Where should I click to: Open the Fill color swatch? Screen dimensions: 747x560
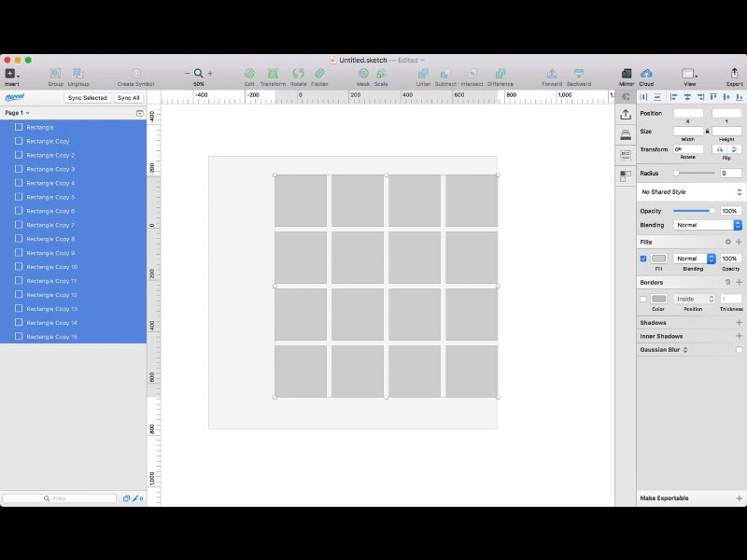pyautogui.click(x=658, y=259)
